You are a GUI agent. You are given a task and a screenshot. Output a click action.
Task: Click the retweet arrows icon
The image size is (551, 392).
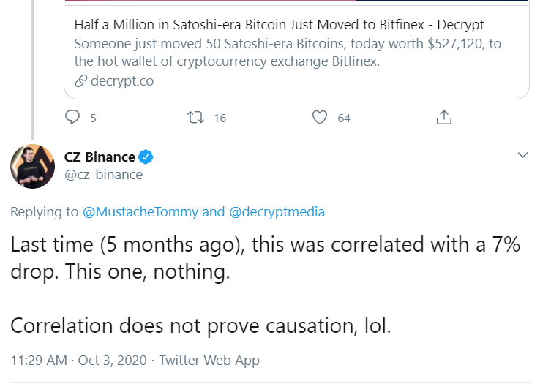click(195, 117)
